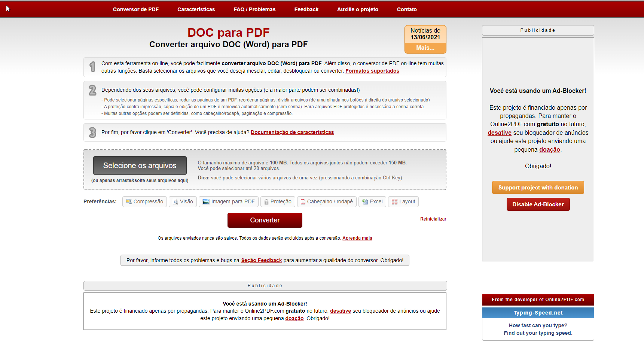Click From the developer of Online2PDF.com header
The width and height of the screenshot is (644, 346).
[x=538, y=300]
